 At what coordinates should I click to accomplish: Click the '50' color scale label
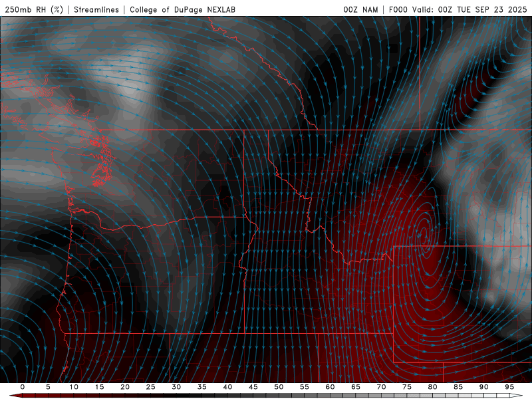[x=279, y=387]
